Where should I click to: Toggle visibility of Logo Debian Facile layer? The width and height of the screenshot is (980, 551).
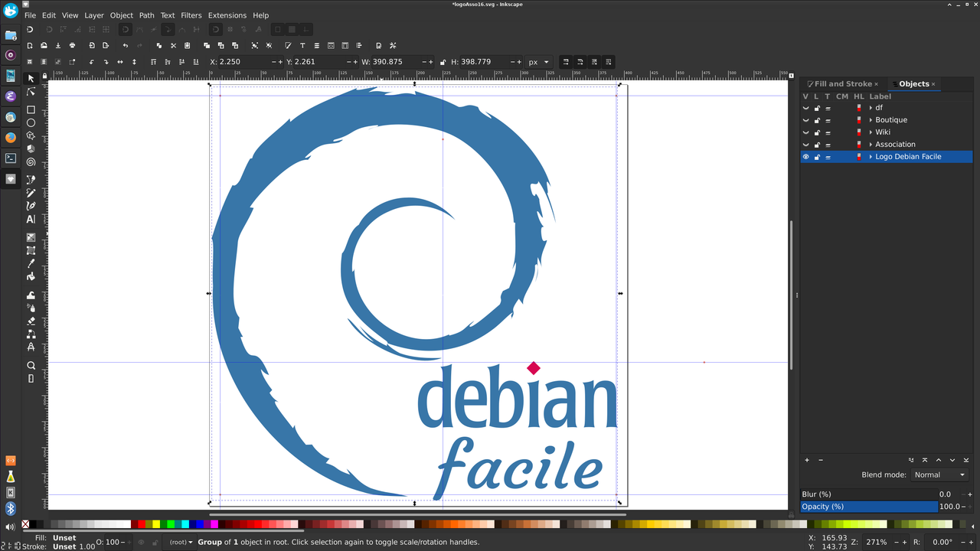(x=805, y=156)
